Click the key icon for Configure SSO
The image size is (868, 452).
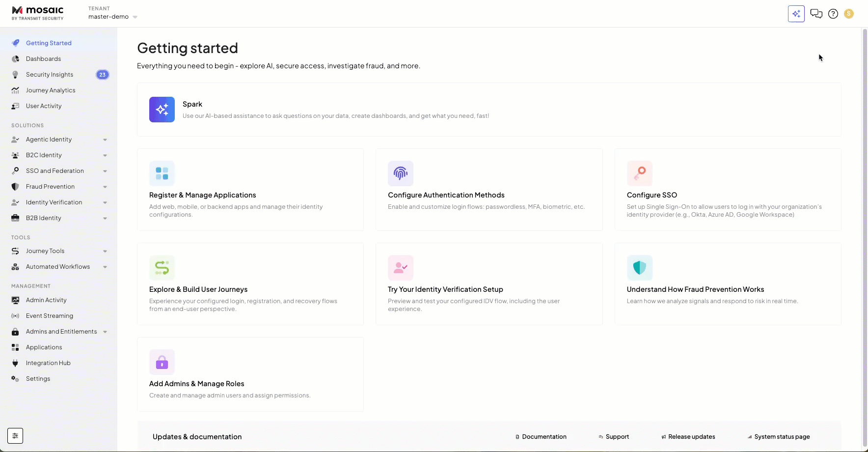pos(639,173)
